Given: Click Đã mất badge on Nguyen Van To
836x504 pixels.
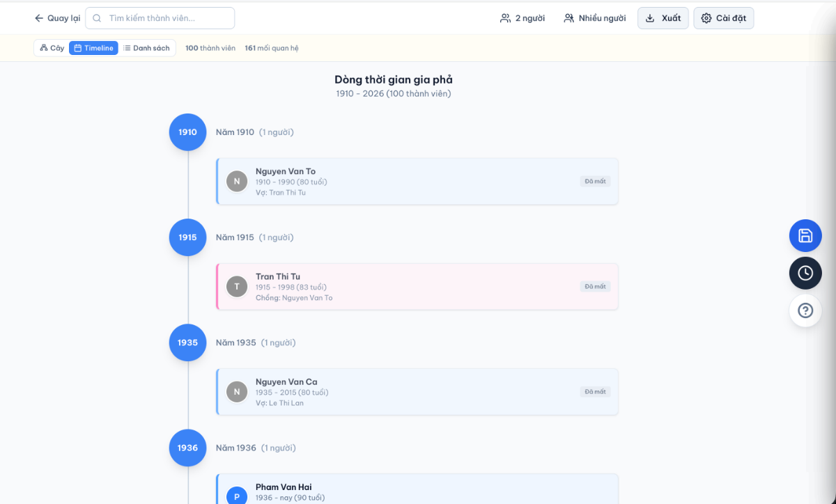Looking at the screenshot, I should point(596,181).
